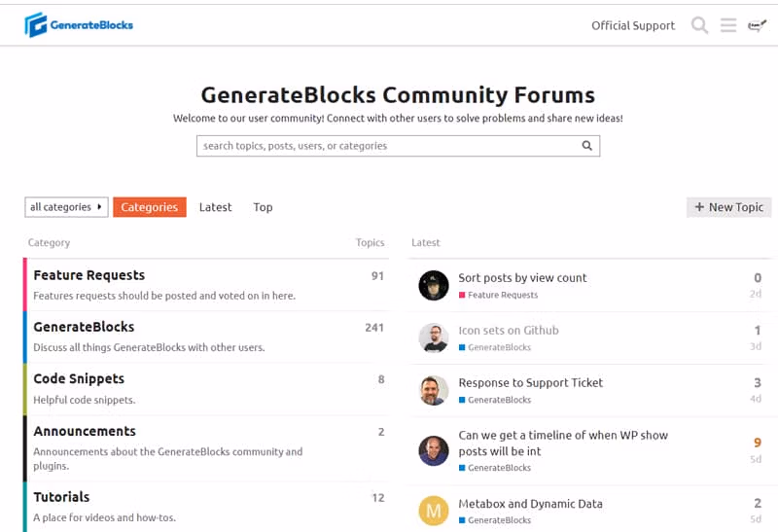This screenshot has height=532, width=778.
Task: Click the New Topic button
Action: (728, 207)
